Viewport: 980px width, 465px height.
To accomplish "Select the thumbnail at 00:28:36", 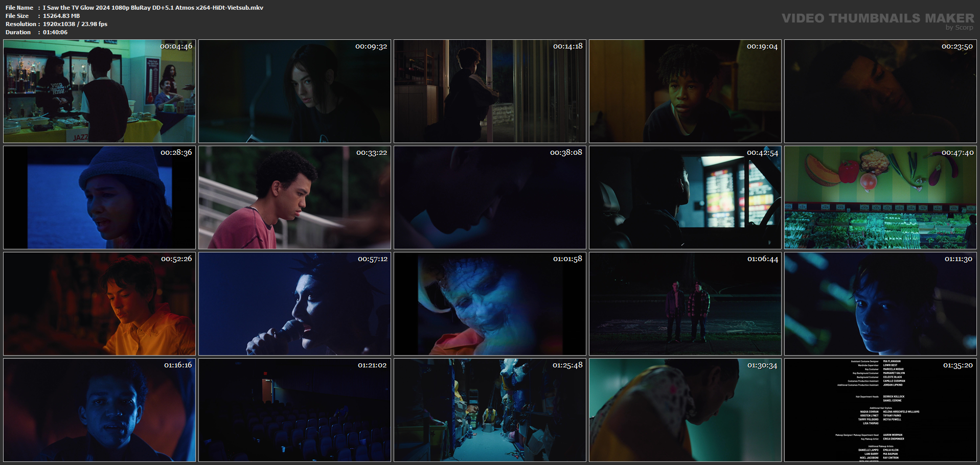I will coord(99,197).
